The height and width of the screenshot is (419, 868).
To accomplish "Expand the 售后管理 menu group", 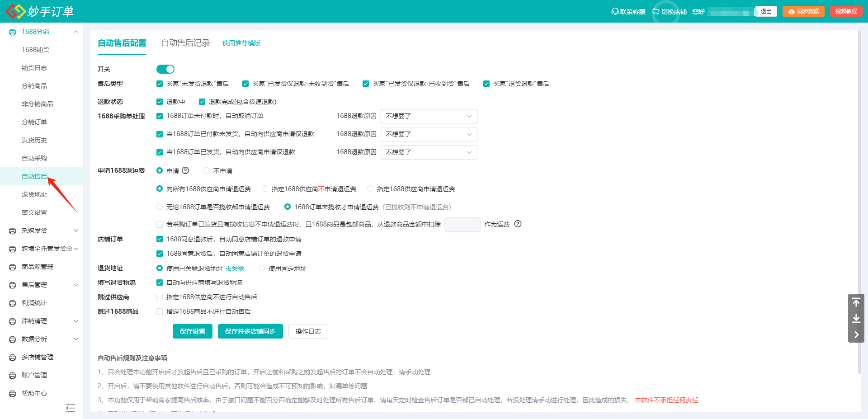I will coord(76,285).
